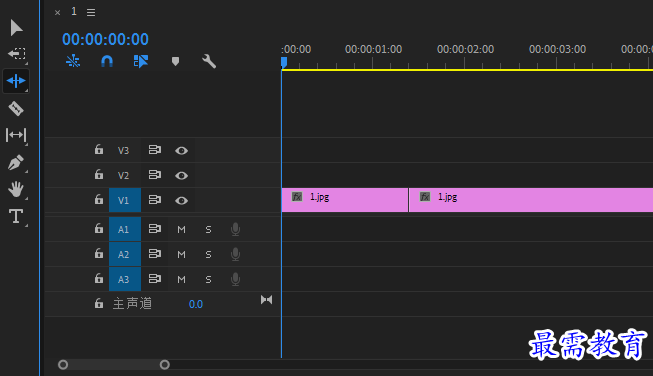Toggle sync lock on A2
Screen dimensions: 653x376
click(155, 254)
